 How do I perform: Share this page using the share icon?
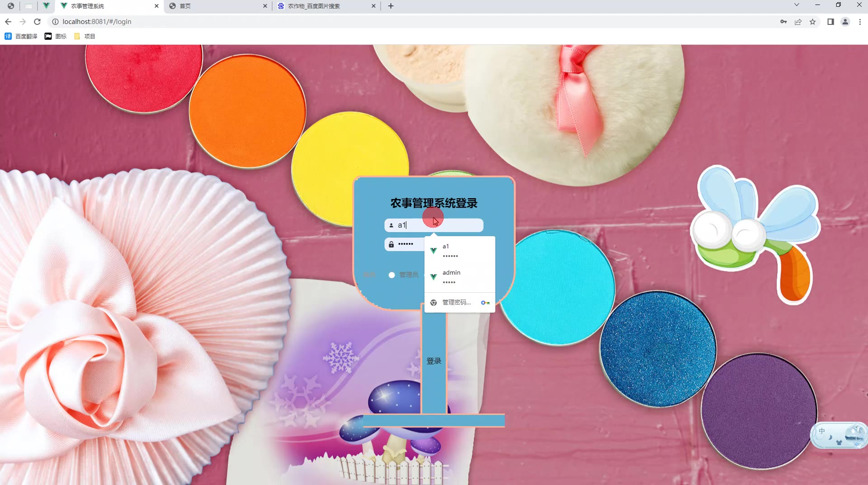[x=798, y=22]
